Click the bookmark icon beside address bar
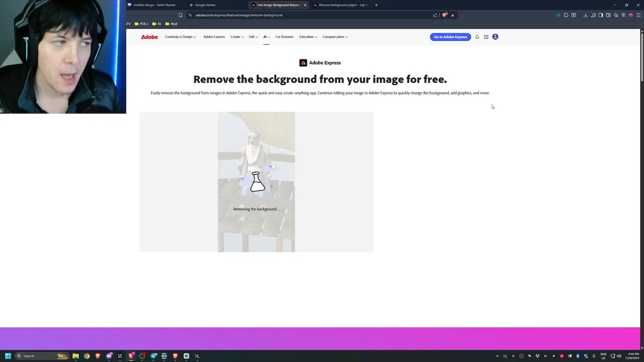Viewport: 644px width, 362px height. click(x=180, y=15)
